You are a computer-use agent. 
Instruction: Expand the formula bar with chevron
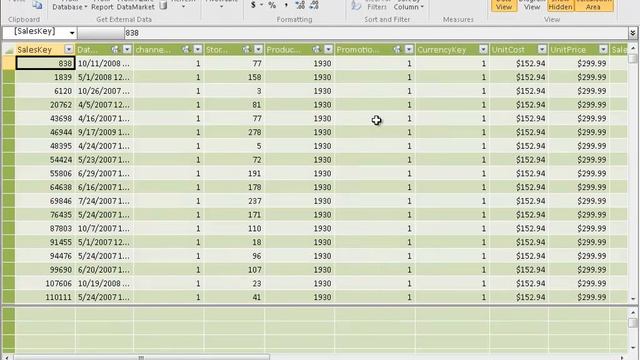(x=633, y=33)
